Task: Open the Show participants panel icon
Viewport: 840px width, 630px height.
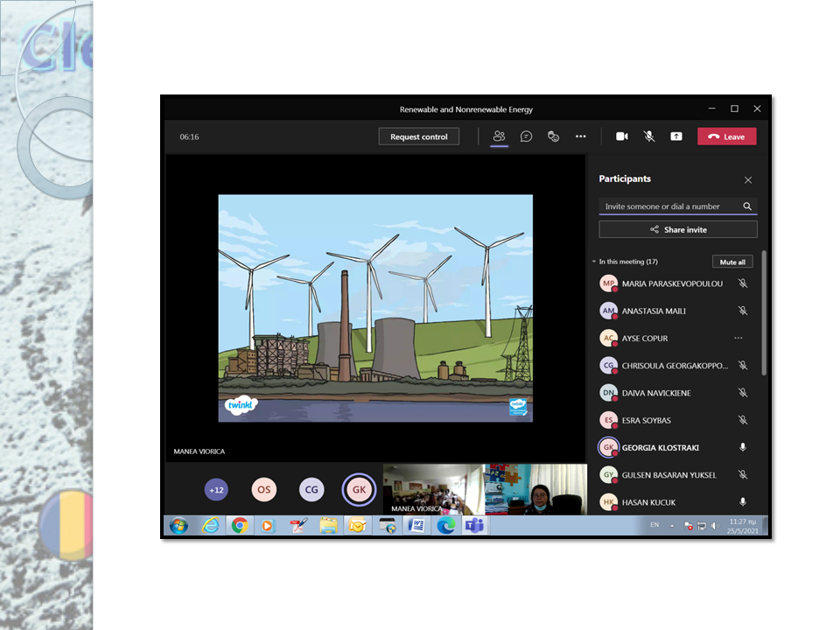Action: [x=499, y=136]
